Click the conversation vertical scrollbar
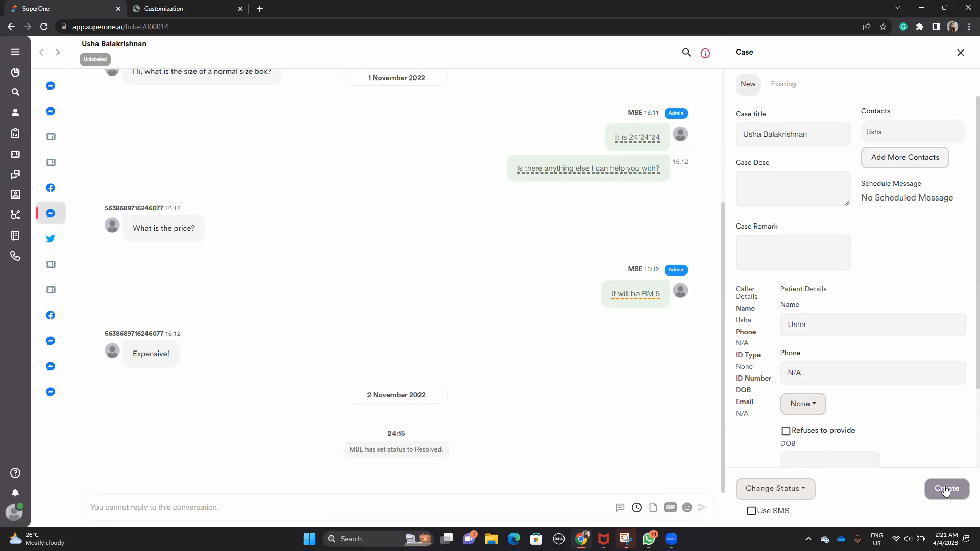Viewport: 980px width, 551px height. click(723, 347)
